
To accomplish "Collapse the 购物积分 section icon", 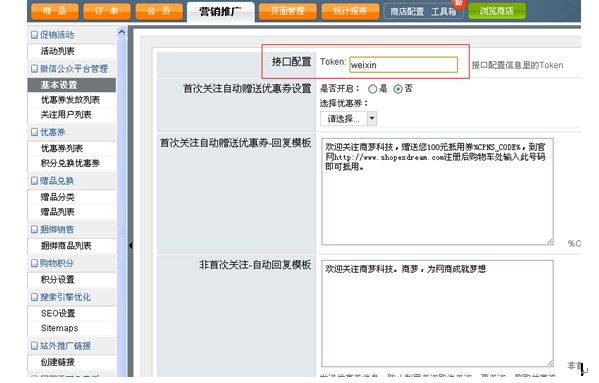I will click(34, 263).
